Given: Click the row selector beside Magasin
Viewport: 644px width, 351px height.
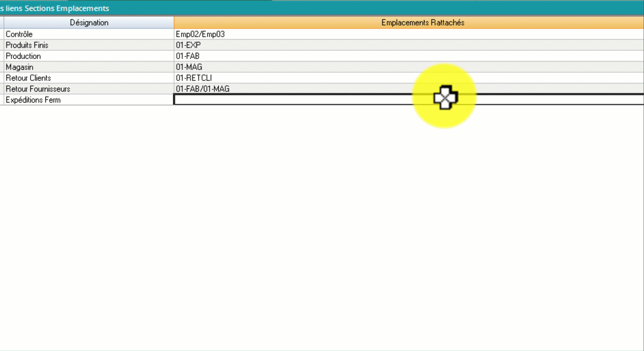Looking at the screenshot, I should (x=2, y=67).
